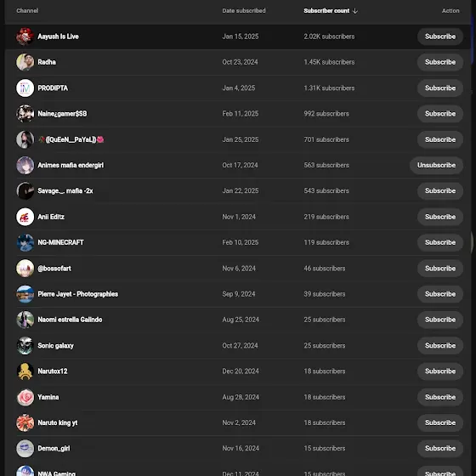Subscribe to @bossofart channel
Image resolution: width=476 pixels, height=476 pixels.
[440, 269]
